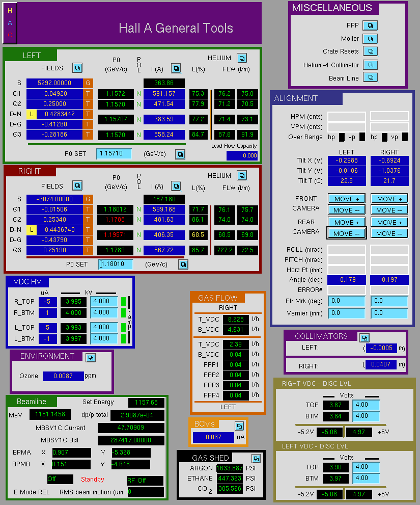
Task: Click RIGHT D-N red P0 value 1.19571
Action: coord(115,235)
